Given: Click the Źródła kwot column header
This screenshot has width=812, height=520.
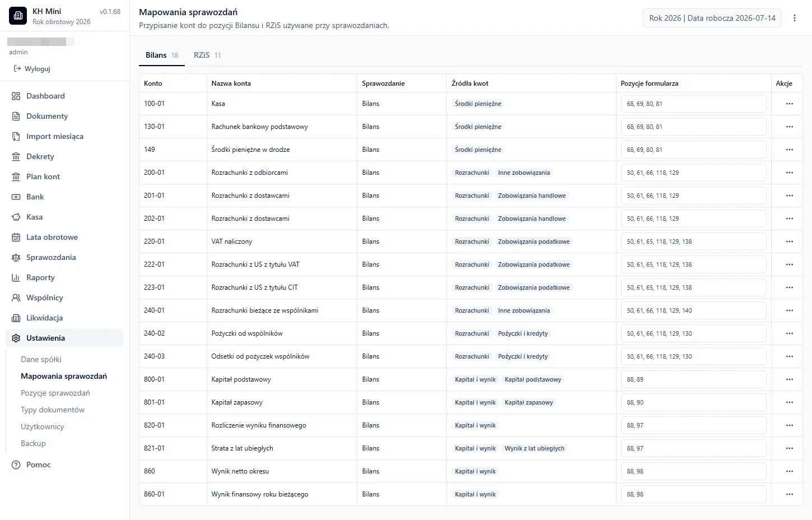Looking at the screenshot, I should 470,83.
